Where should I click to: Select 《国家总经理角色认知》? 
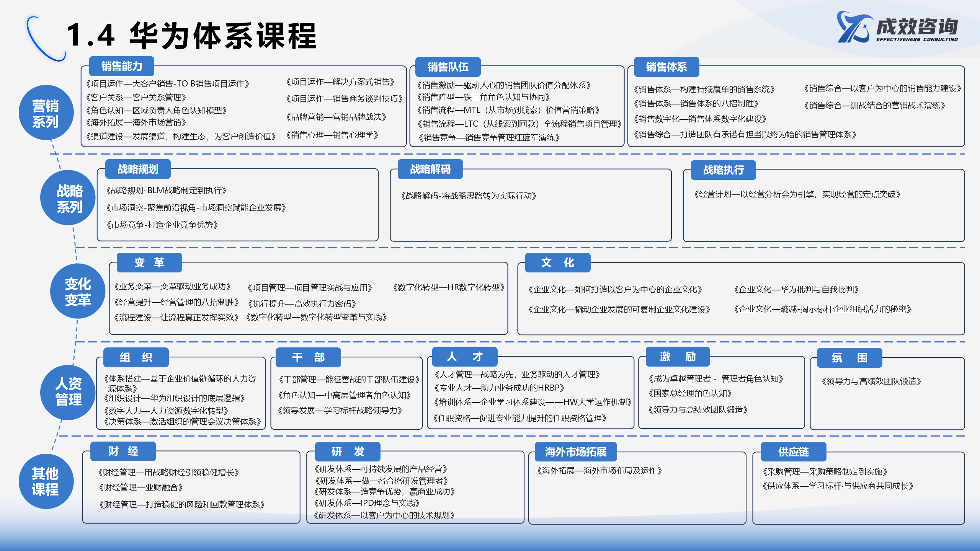[690, 393]
